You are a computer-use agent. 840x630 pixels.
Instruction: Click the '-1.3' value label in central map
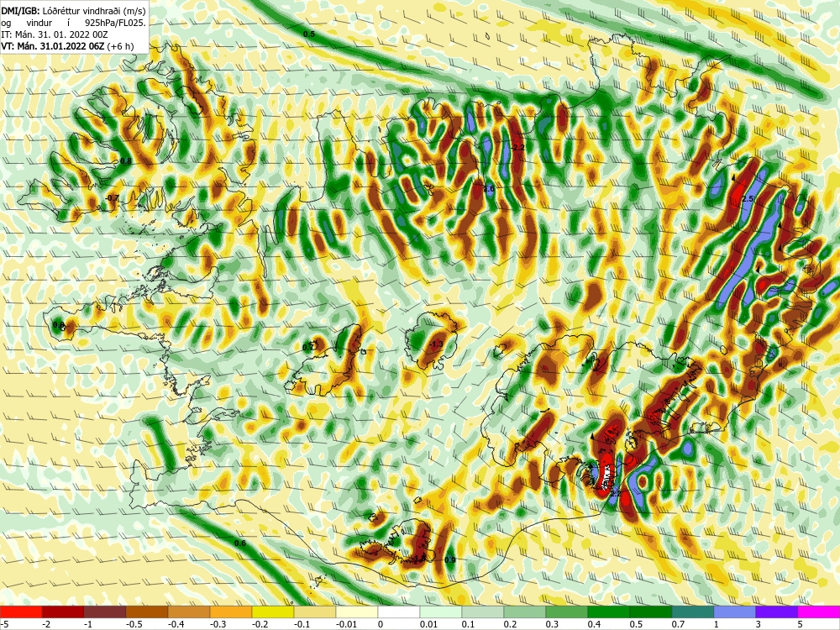tap(437, 344)
